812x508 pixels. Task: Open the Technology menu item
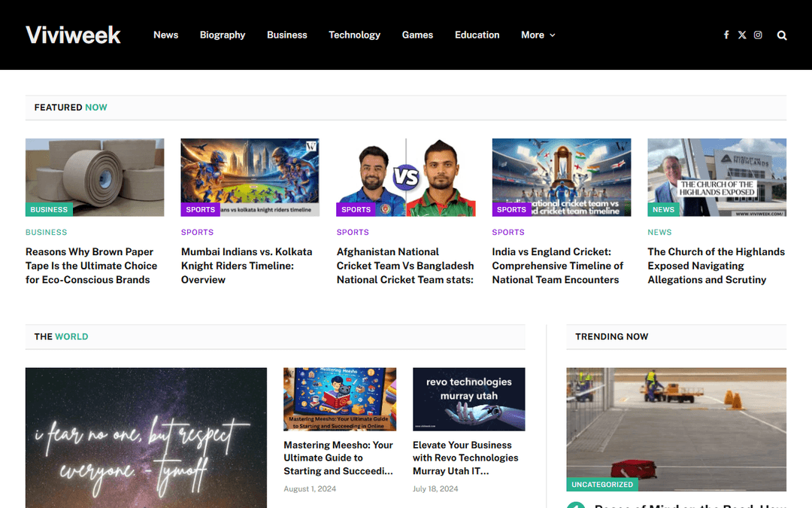(354, 35)
